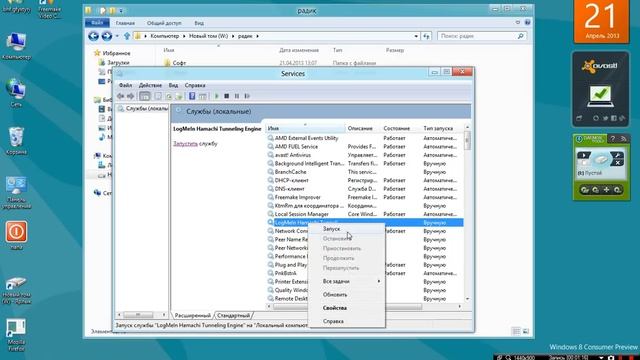The width and height of the screenshot is (640, 360).
Task: Toggle the console tree toolbar icon in Services
Action: click(x=145, y=96)
